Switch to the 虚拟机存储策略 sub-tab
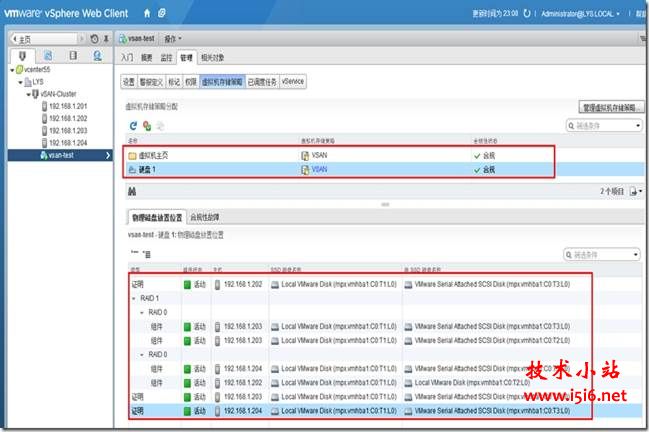649x432 pixels. pos(222,82)
